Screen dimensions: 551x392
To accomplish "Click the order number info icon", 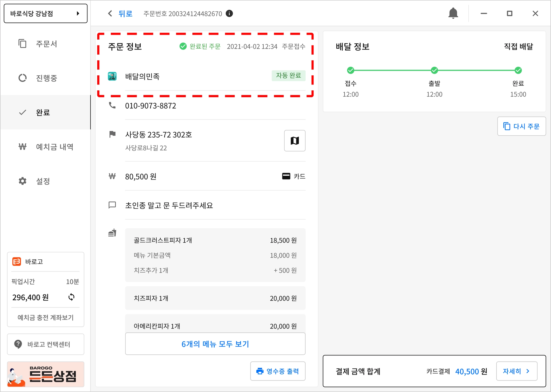I will point(229,13).
